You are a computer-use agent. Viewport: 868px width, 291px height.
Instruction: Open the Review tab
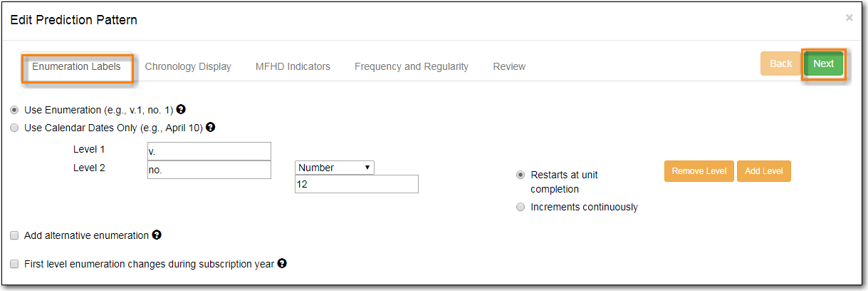509,66
